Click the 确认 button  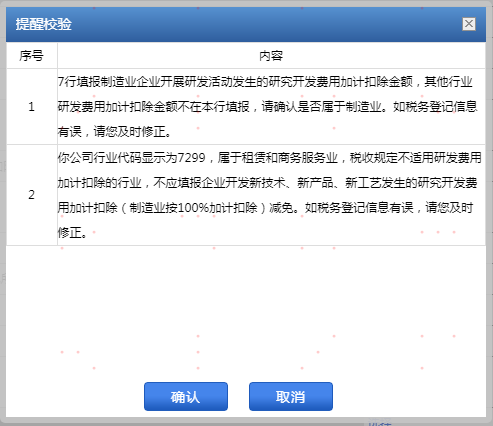tap(186, 396)
